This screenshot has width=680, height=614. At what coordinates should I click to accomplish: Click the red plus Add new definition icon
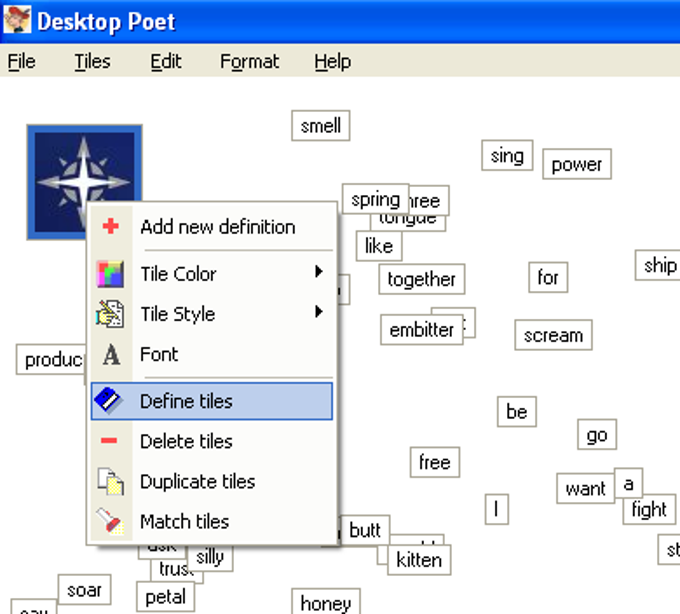point(111,226)
